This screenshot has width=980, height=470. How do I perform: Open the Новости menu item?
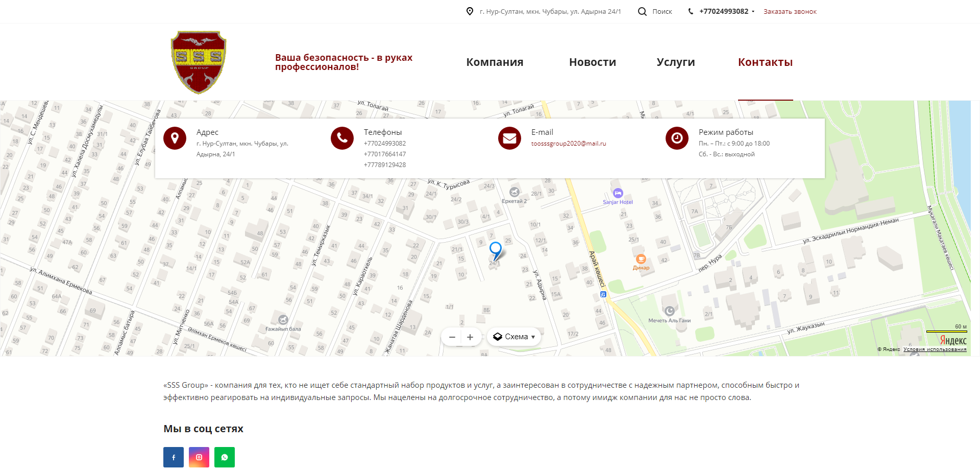[593, 62]
